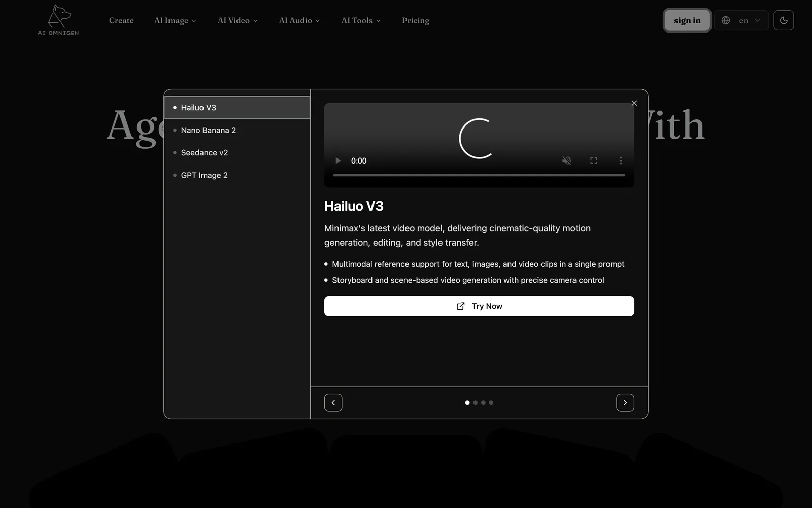Screen dimensions: 812x508
Task: Select GPT Image 2 in model list
Action: pyautogui.click(x=237, y=175)
